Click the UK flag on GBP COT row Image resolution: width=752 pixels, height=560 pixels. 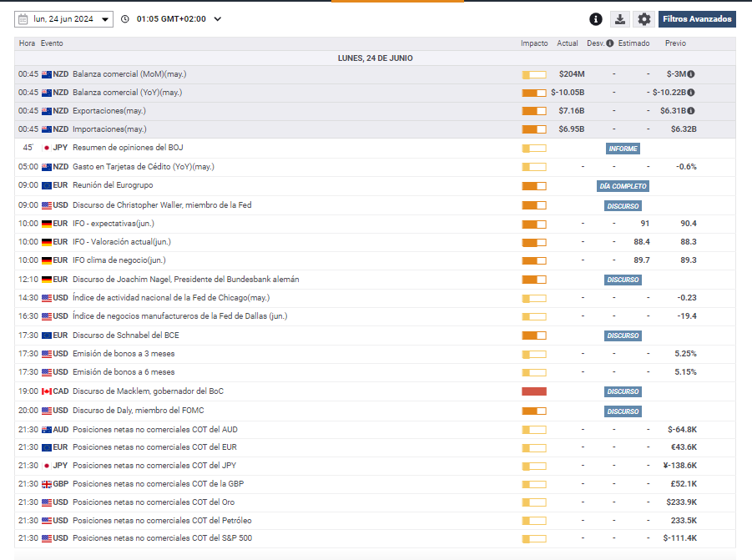click(47, 484)
